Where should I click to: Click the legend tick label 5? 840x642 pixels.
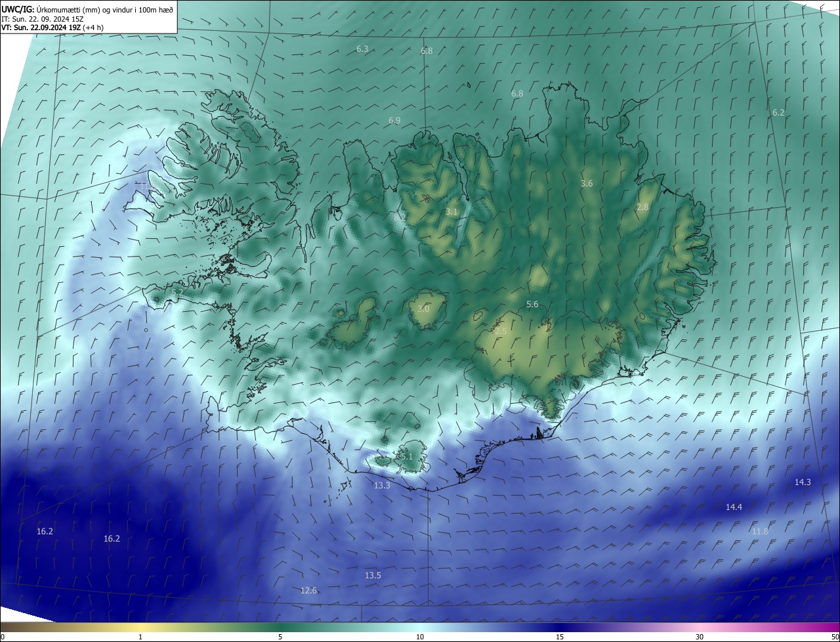coord(280,637)
